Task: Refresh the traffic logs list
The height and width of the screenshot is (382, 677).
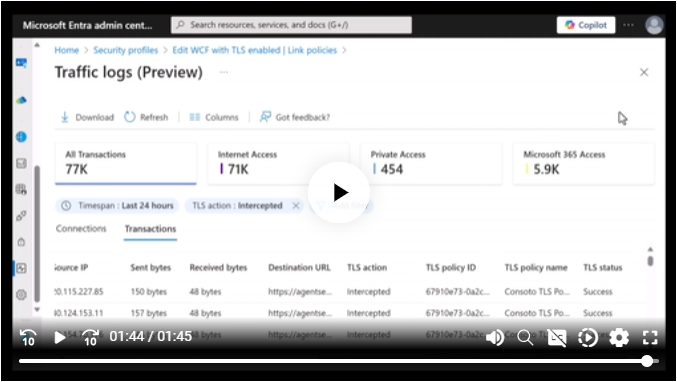Action: 146,117
